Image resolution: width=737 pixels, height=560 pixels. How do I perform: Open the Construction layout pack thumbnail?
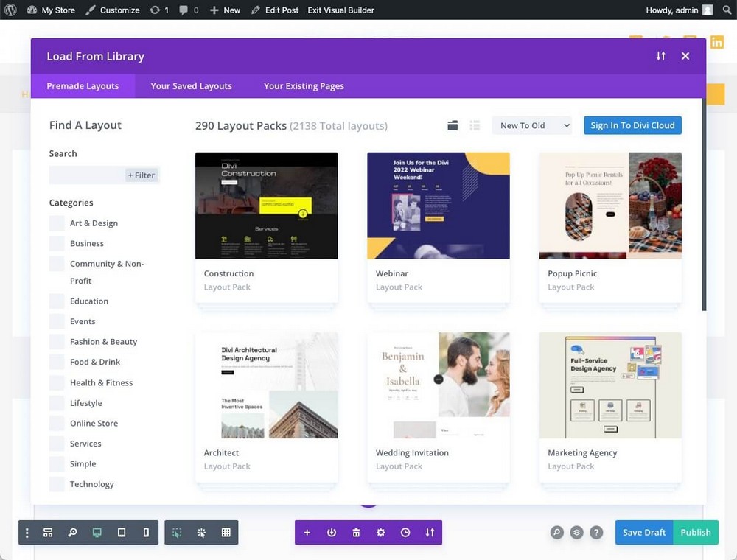[267, 206]
